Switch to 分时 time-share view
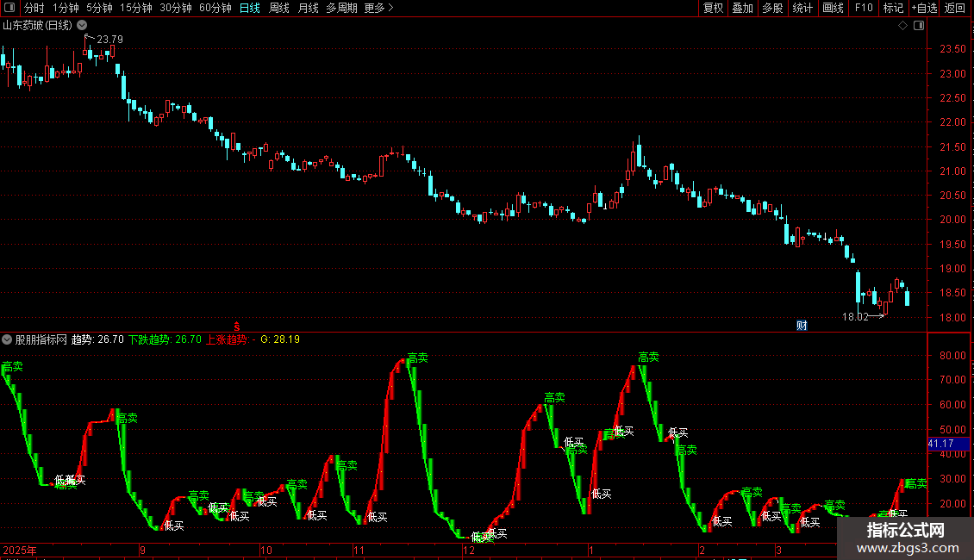This screenshot has width=974, height=560. pos(34,8)
